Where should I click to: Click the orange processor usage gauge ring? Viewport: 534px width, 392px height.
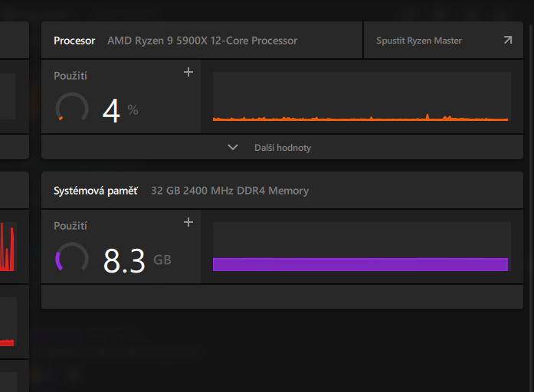pos(72,109)
